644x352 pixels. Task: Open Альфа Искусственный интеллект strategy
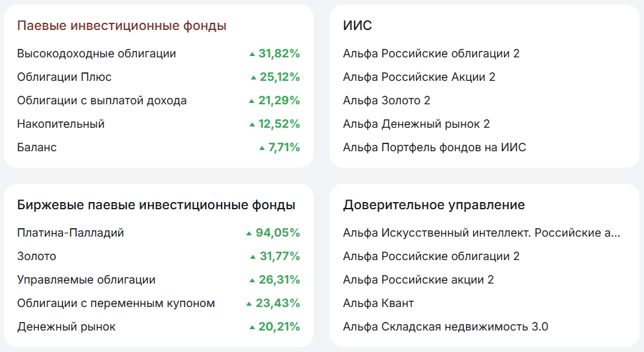481,233
